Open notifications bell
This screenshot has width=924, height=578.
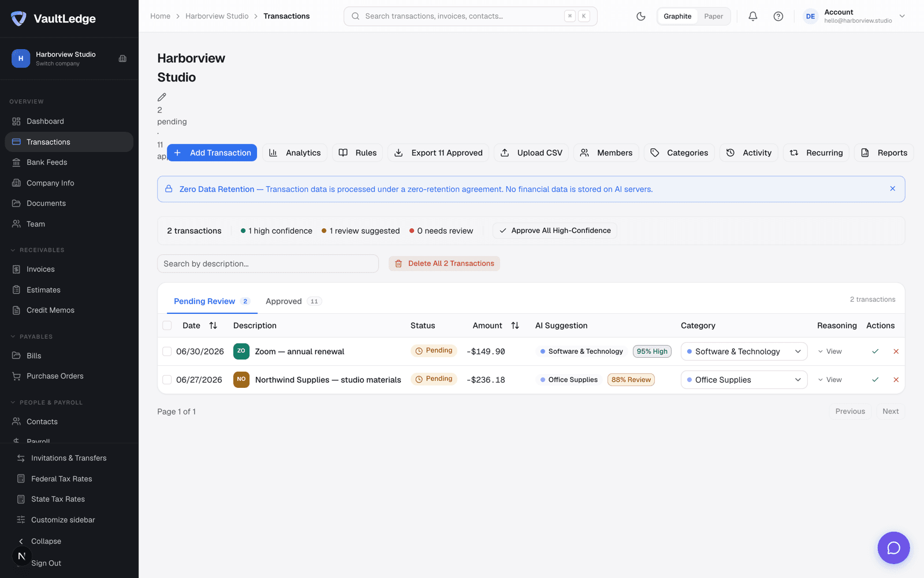click(x=753, y=16)
